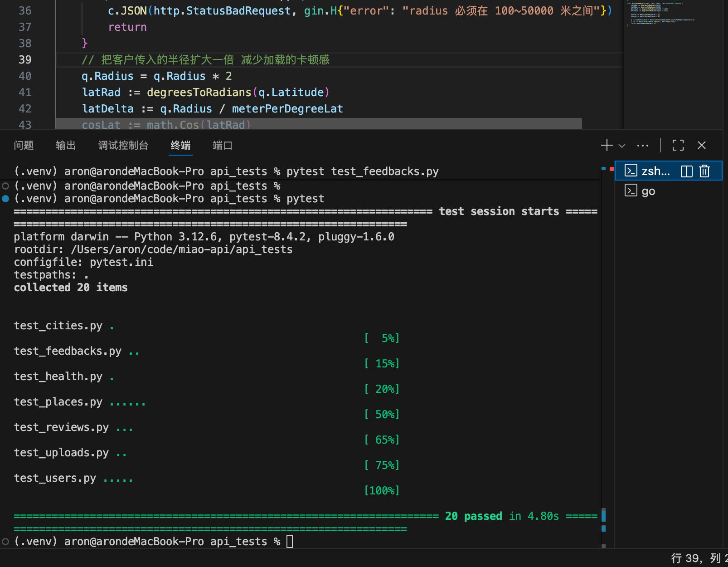Click line number 39 in the gutter
Screen dimensions: 728x567
pyautogui.click(x=25, y=60)
